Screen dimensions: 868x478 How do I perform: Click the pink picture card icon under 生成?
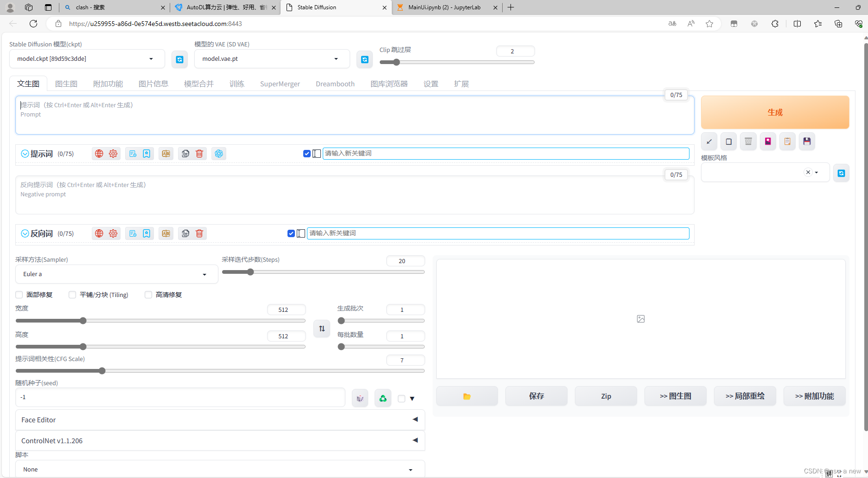(768, 142)
